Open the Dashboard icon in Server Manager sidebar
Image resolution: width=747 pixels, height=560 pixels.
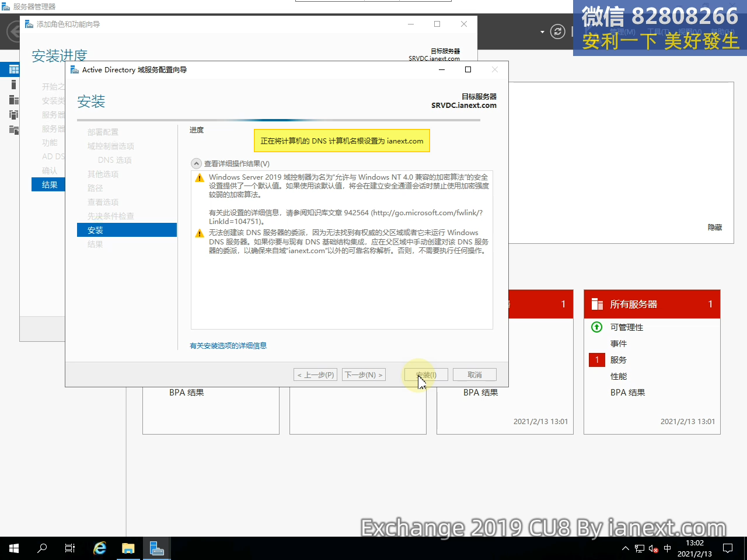tap(13, 69)
